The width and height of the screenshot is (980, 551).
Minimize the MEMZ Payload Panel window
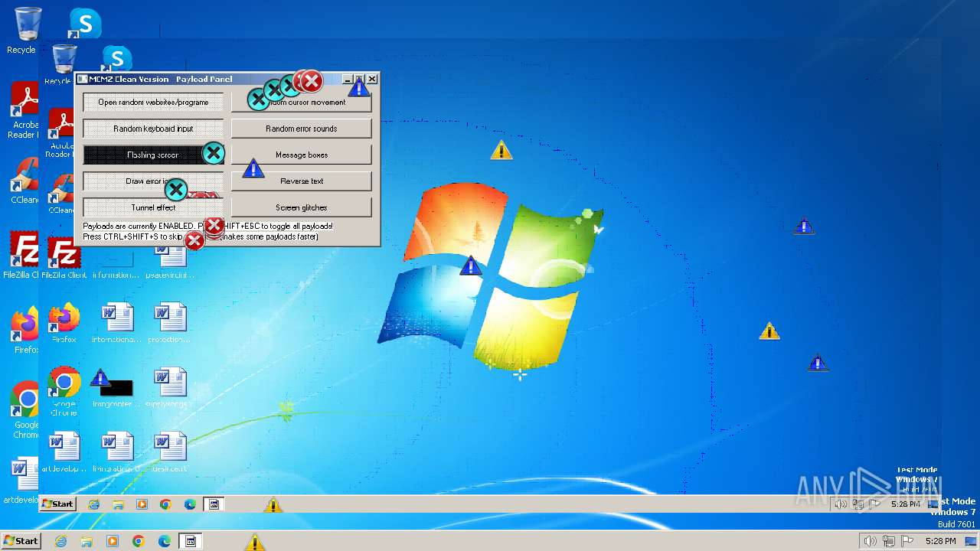348,79
